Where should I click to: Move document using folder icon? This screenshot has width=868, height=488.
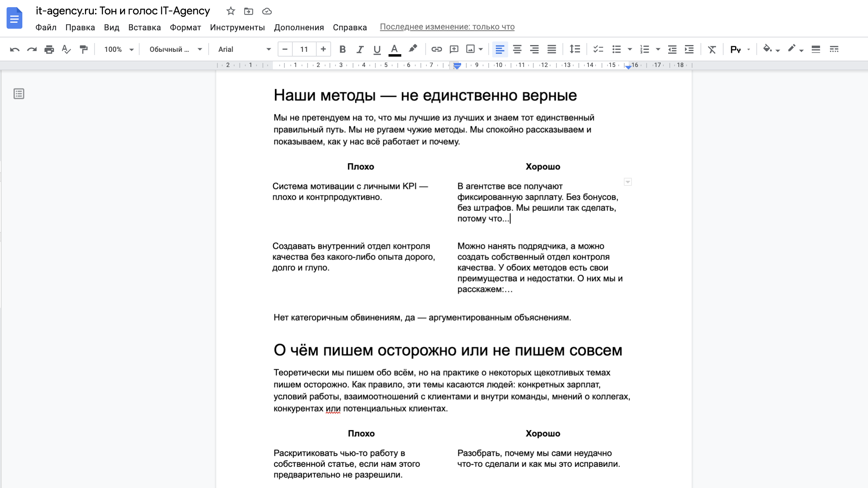(249, 11)
